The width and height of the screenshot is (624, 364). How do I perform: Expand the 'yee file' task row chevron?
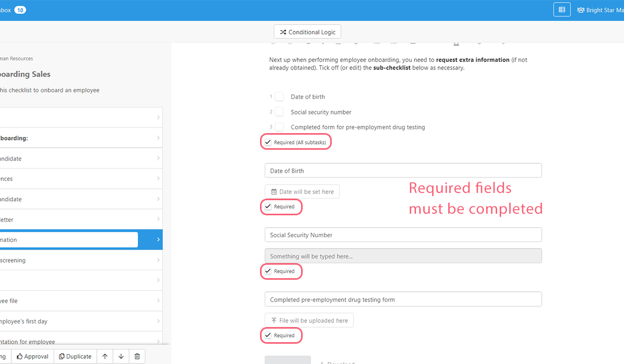tap(158, 301)
